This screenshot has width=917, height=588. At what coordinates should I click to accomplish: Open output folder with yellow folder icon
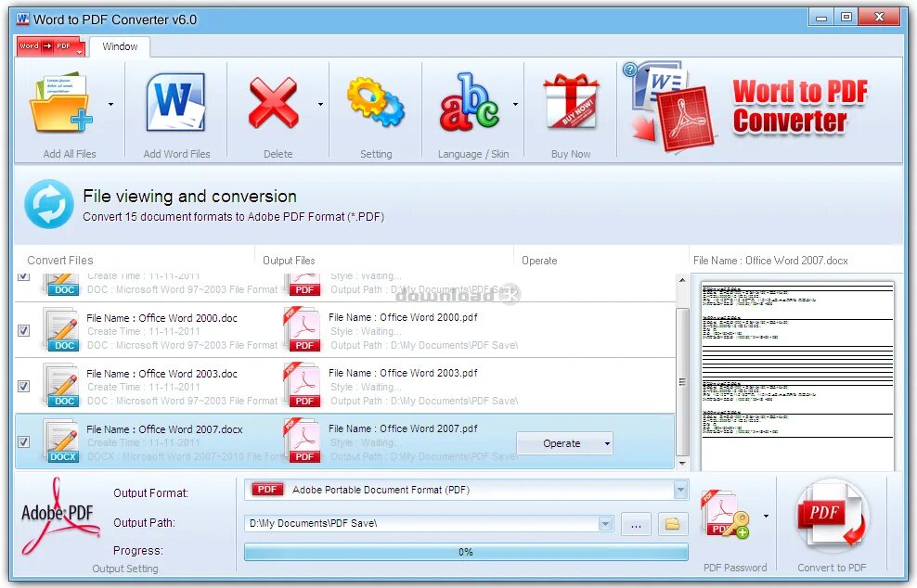coord(673,524)
